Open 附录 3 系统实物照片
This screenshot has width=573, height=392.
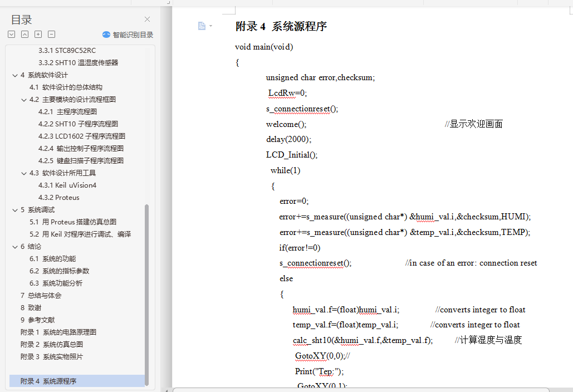pyautogui.click(x=52, y=357)
